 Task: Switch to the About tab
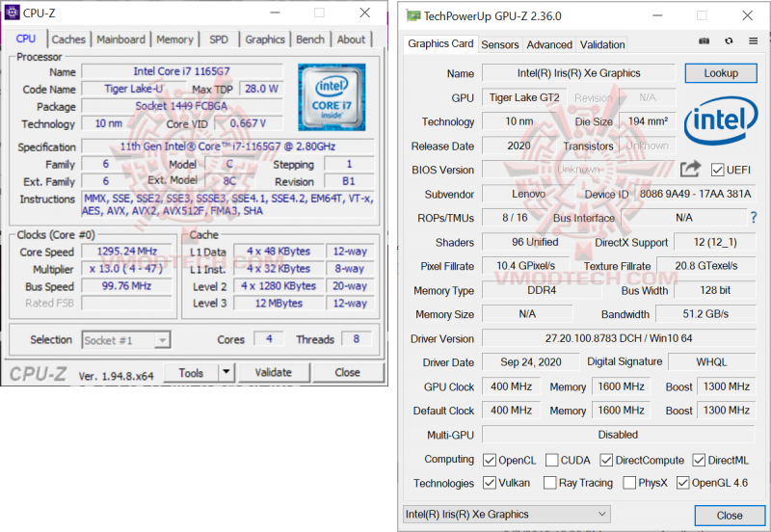[x=351, y=40]
